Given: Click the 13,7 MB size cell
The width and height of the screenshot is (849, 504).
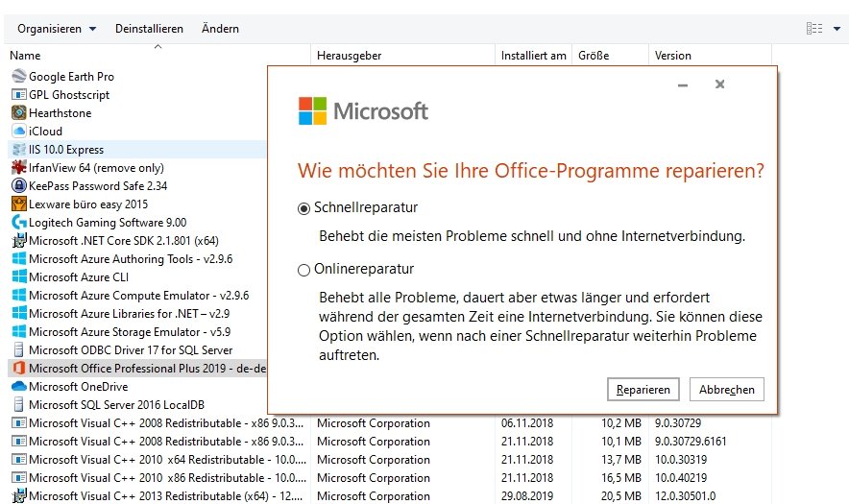Looking at the screenshot, I should (x=621, y=459).
